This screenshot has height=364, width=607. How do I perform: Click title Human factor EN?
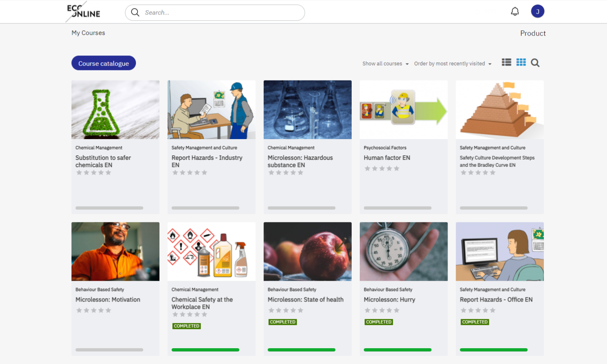[x=387, y=158]
